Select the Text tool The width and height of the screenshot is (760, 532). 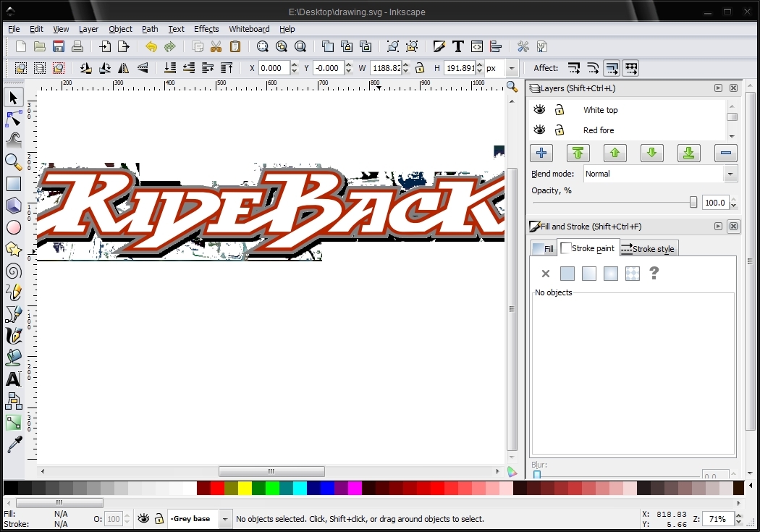pos(14,379)
